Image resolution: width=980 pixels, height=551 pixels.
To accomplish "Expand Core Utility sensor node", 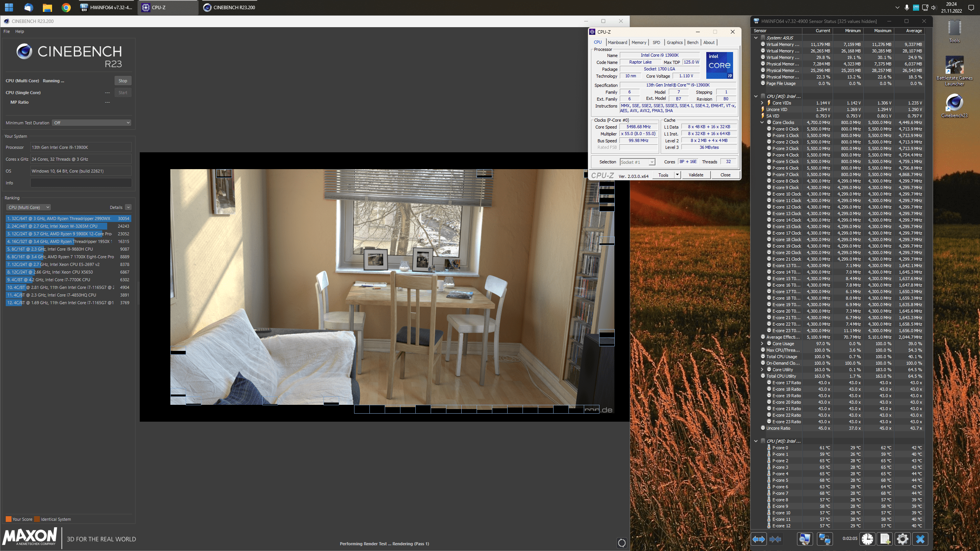I will (x=762, y=370).
